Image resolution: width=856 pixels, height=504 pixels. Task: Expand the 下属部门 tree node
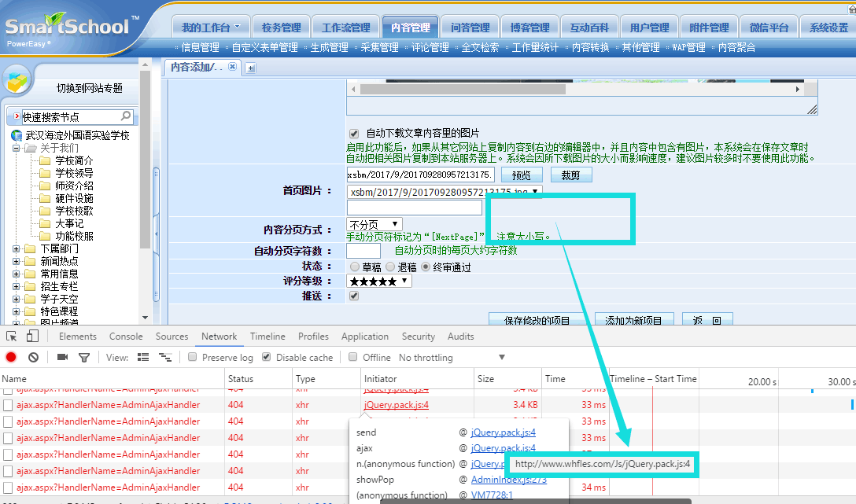(17, 249)
